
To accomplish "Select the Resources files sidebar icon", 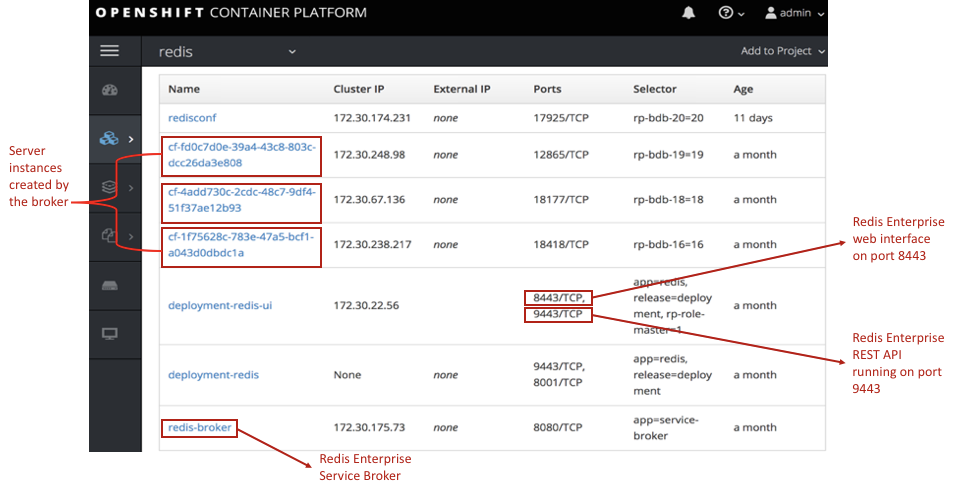I will (110, 236).
